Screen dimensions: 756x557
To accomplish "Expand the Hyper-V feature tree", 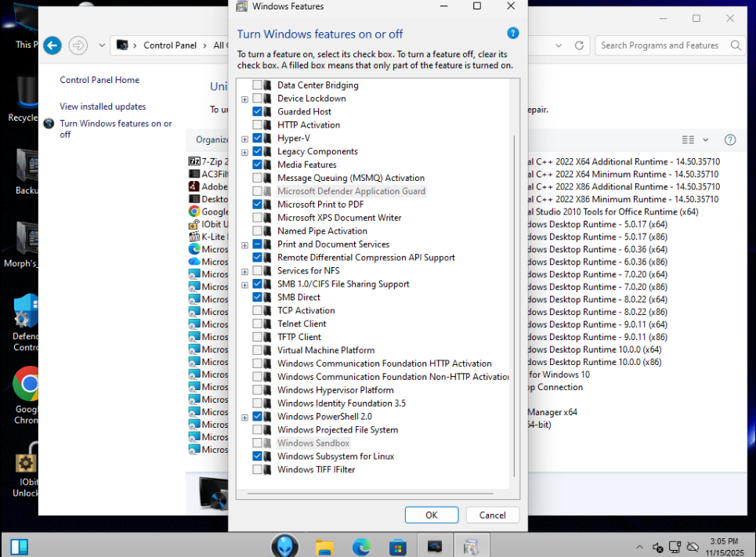I will pyautogui.click(x=245, y=139).
